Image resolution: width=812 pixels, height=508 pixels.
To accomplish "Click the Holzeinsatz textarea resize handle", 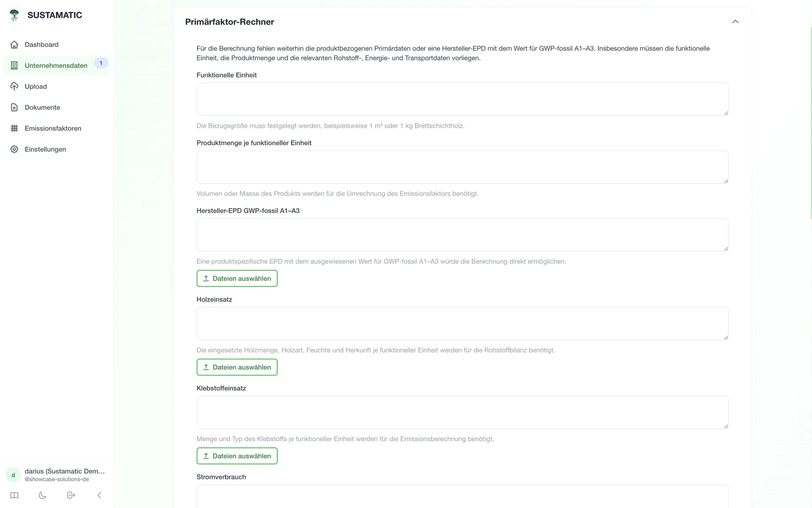I will click(x=726, y=338).
